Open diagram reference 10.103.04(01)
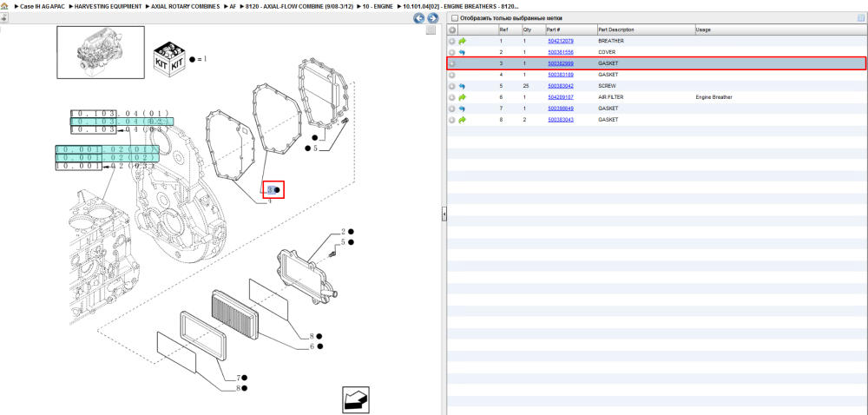Image resolution: width=868 pixels, height=415 pixels. [x=120, y=113]
